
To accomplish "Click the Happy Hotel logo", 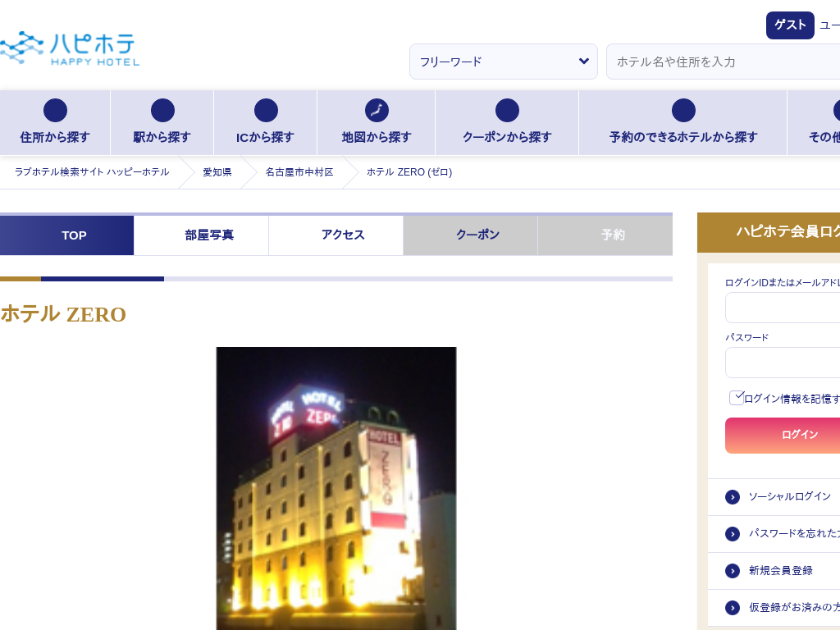I will pyautogui.click(x=69, y=48).
